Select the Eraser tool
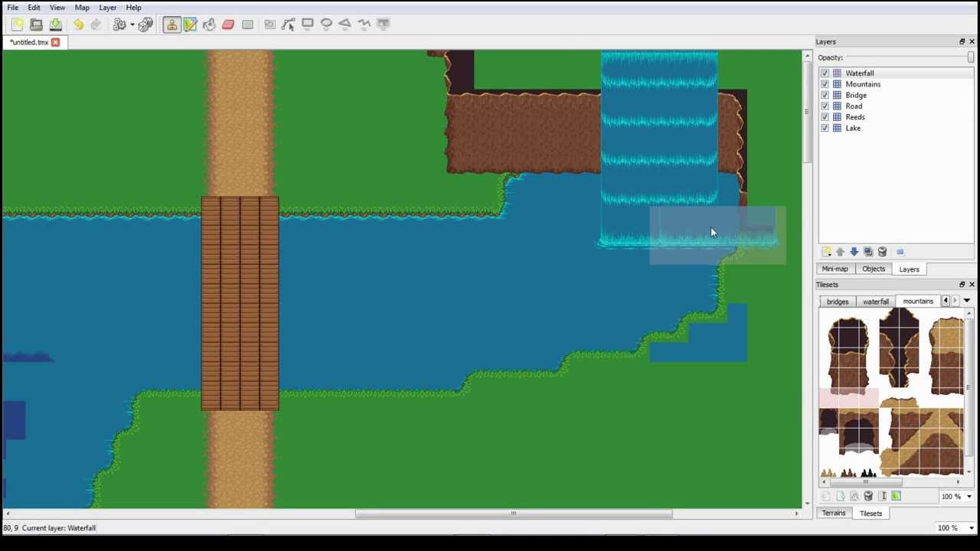 click(228, 24)
